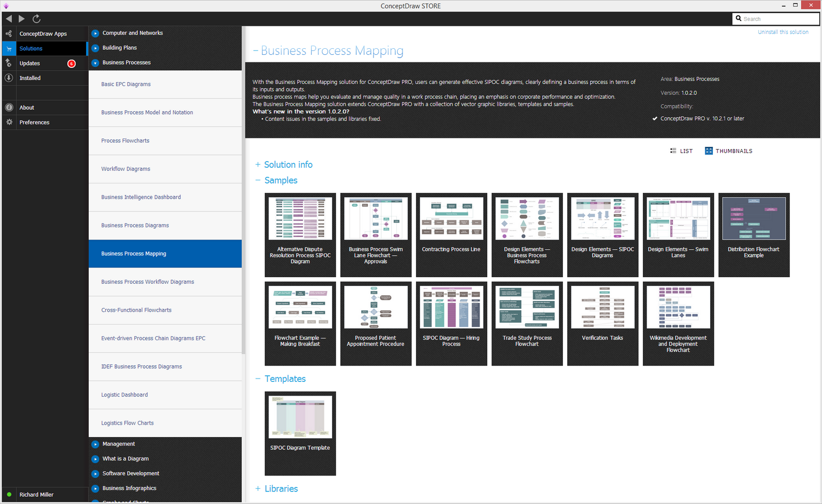Open ConceptDraw Apps in the sidebar

pos(44,33)
